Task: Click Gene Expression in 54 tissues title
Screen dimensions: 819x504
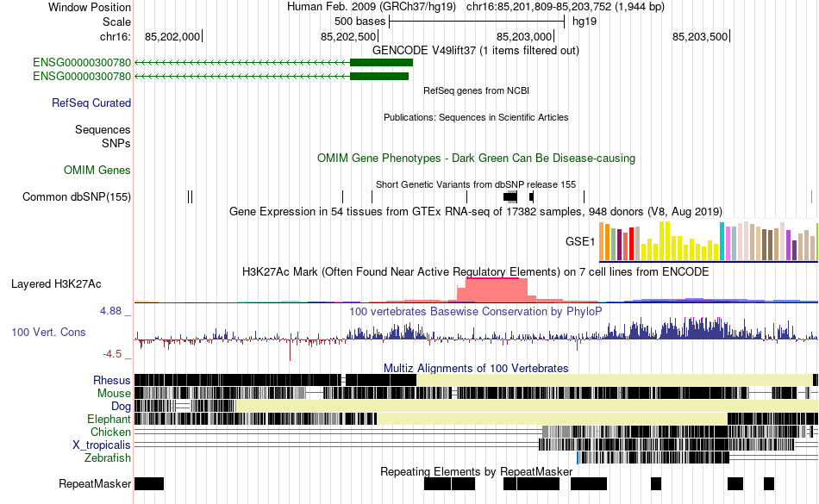Action: tap(476, 211)
